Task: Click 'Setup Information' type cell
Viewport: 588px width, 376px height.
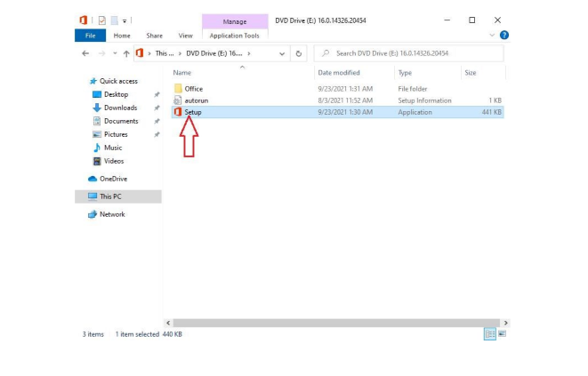Action: [x=424, y=100]
